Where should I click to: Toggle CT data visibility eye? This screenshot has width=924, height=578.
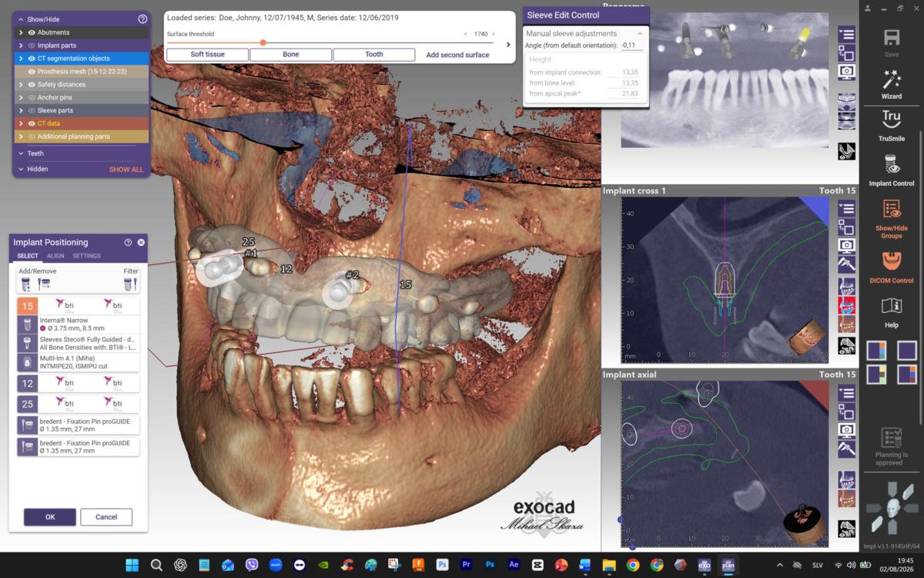click(x=32, y=123)
